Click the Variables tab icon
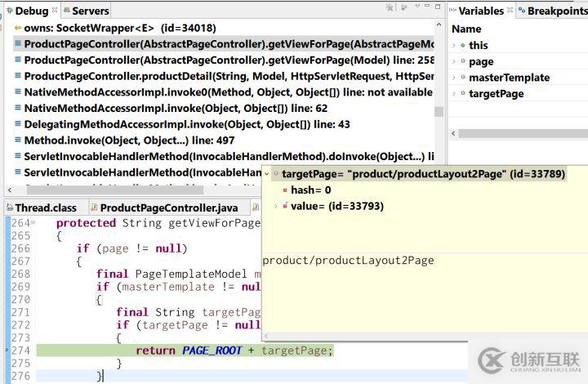Viewport: 588px width, 384px height. click(x=453, y=11)
